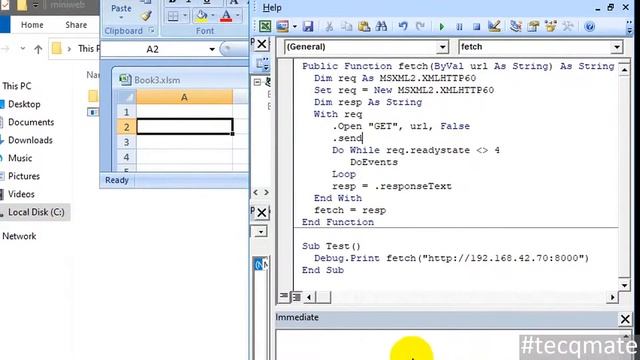The width and height of the screenshot is (640, 360).
Task: Click the Reset stop icon
Action: pos(476,27)
